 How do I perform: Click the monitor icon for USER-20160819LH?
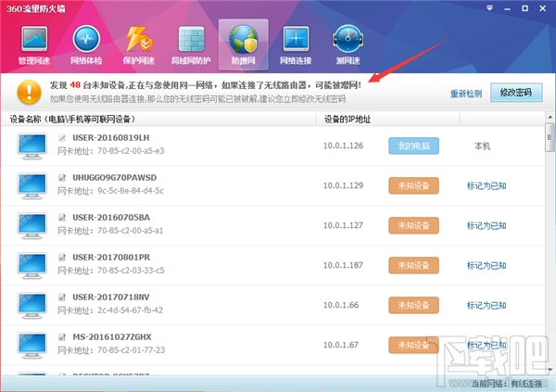coord(32,146)
